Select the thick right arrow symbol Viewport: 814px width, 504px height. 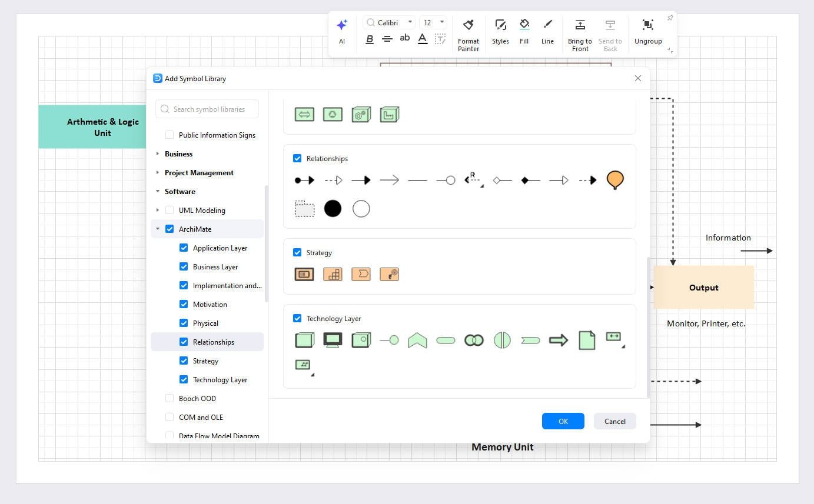(559, 340)
